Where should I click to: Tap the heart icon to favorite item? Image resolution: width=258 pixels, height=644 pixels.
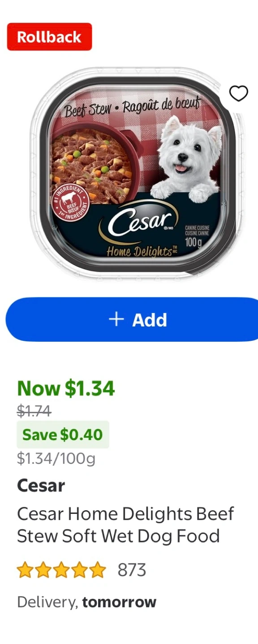click(238, 93)
